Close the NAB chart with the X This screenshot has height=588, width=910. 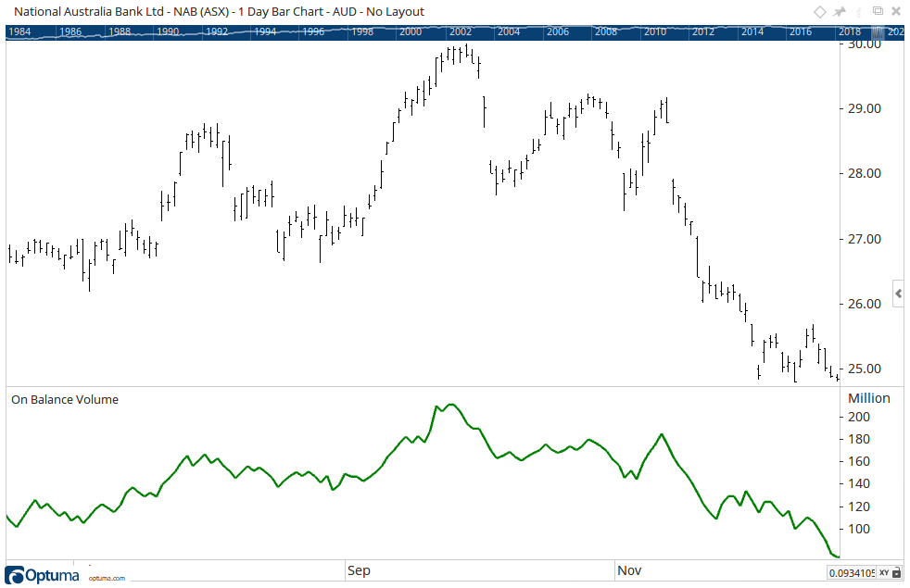tap(896, 12)
